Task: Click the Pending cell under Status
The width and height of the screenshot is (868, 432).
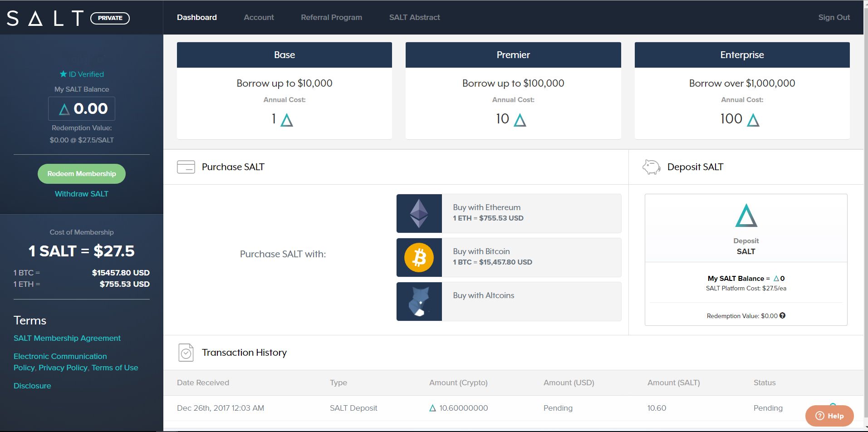Action: click(x=768, y=408)
